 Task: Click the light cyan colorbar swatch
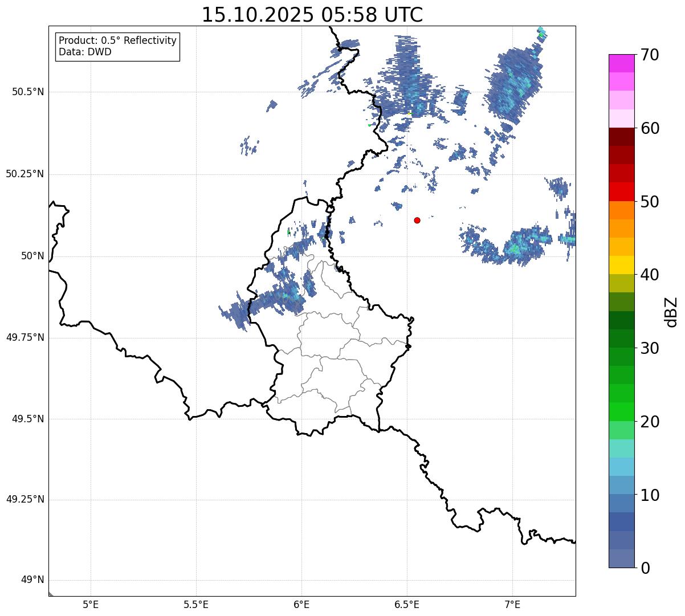pyautogui.click(x=622, y=448)
